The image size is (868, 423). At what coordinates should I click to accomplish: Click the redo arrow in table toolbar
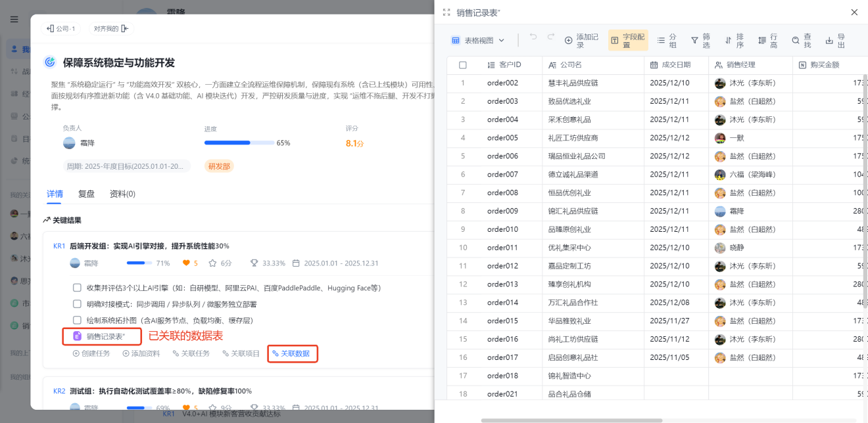[551, 36]
